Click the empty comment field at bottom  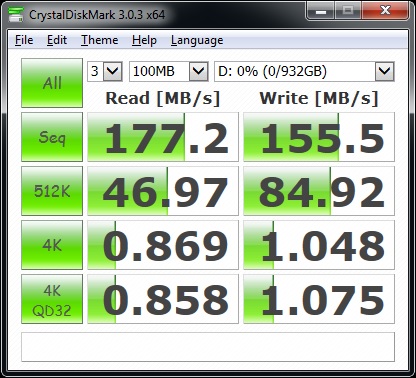[208, 347]
